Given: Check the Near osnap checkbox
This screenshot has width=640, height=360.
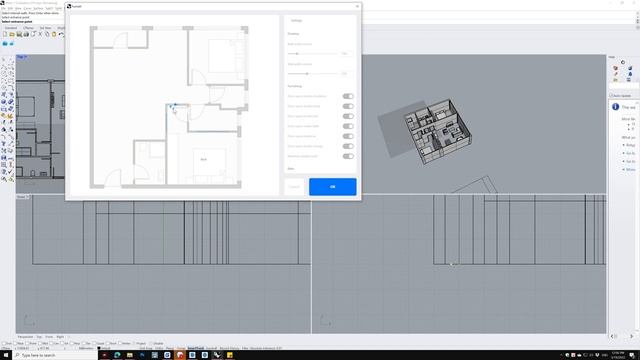Looking at the screenshot, I should pyautogui.click(x=16, y=344).
